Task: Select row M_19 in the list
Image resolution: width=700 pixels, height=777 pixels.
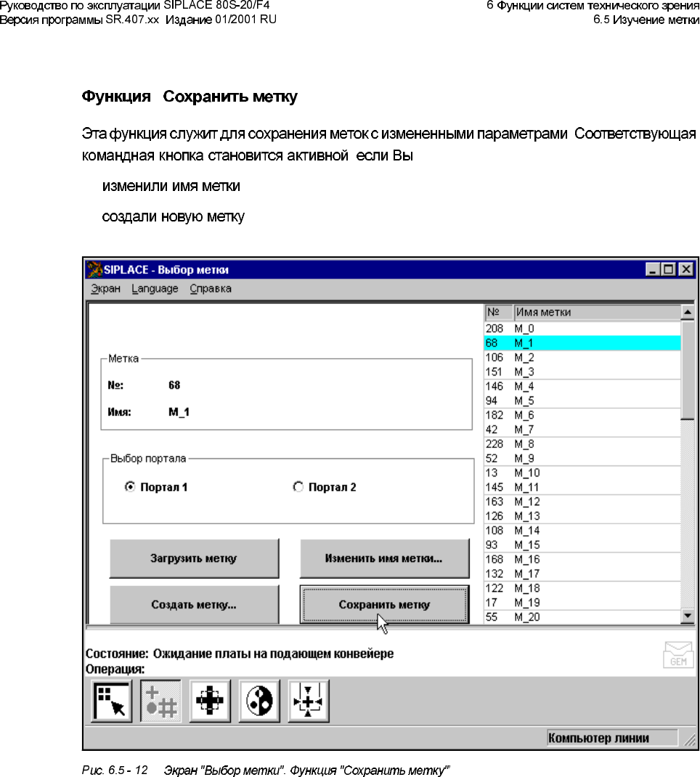Action: (x=582, y=603)
